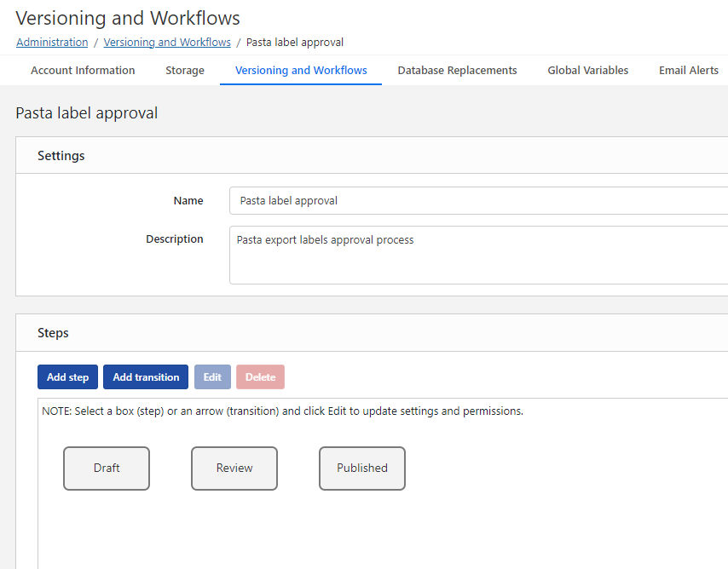Switch to the Account Information tab
728x569 pixels.
click(x=82, y=70)
